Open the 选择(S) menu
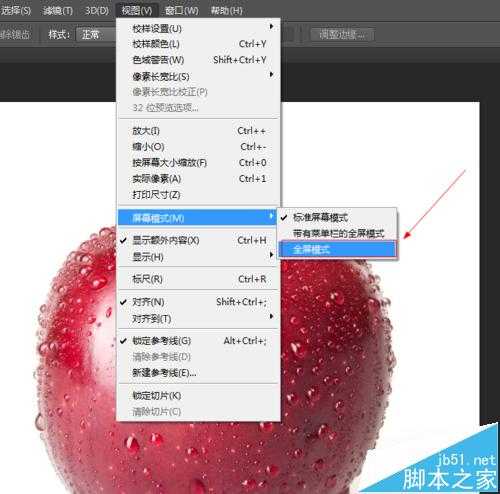The height and width of the screenshot is (494, 500). pyautogui.click(x=16, y=11)
